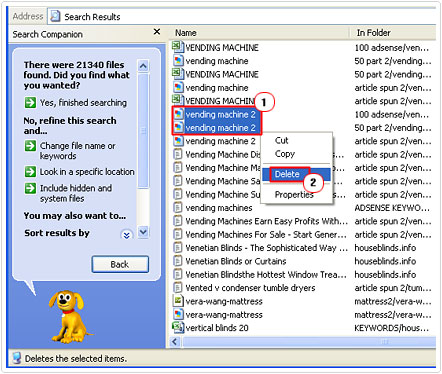Click green arrow next to Yes, finished searching
Screen dimensions: 442x374
tap(30, 102)
